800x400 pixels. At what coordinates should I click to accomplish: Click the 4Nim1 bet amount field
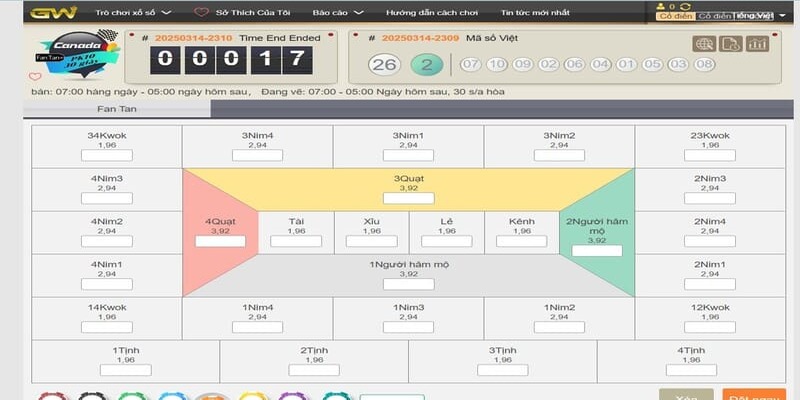coord(107,284)
